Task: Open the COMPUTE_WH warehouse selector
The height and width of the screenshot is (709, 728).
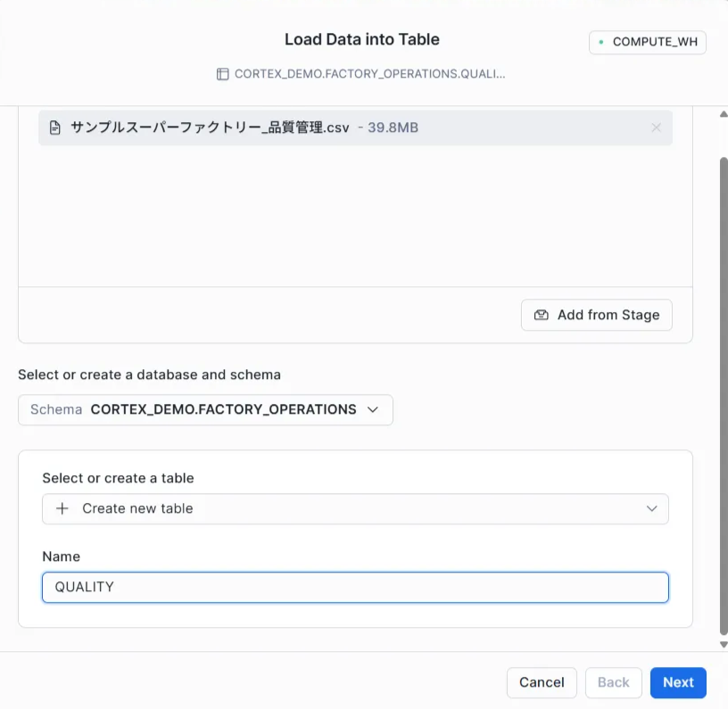Action: click(647, 42)
